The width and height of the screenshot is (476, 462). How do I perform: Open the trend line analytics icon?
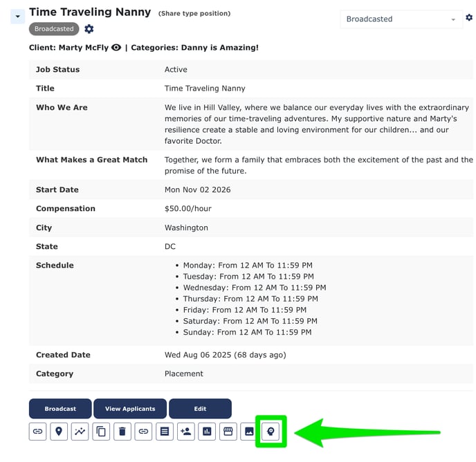click(80, 432)
